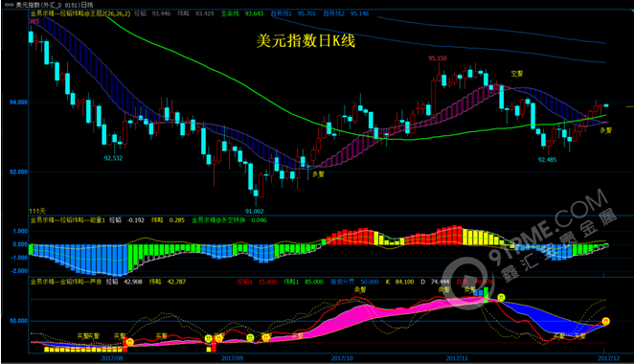Select the 2017/08 date on the time axis

(112, 358)
